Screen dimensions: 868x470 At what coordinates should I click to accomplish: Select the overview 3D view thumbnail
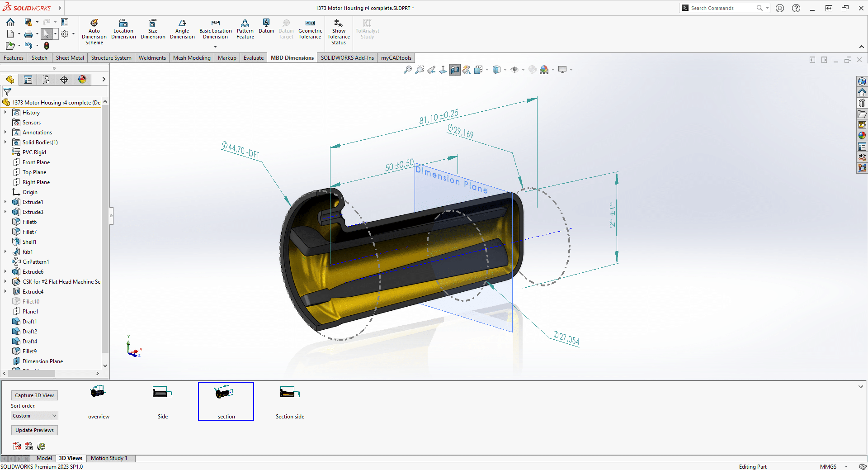coord(99,401)
